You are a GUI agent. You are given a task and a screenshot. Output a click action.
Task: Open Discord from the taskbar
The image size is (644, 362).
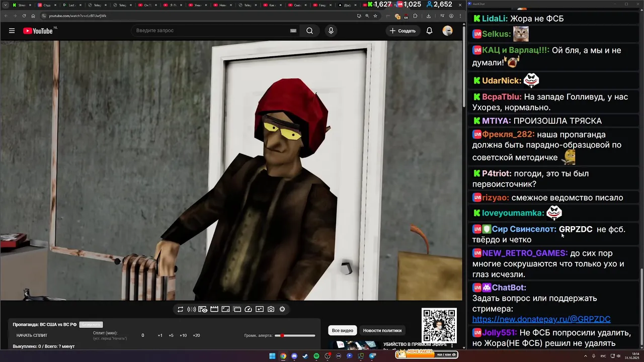[294, 356]
